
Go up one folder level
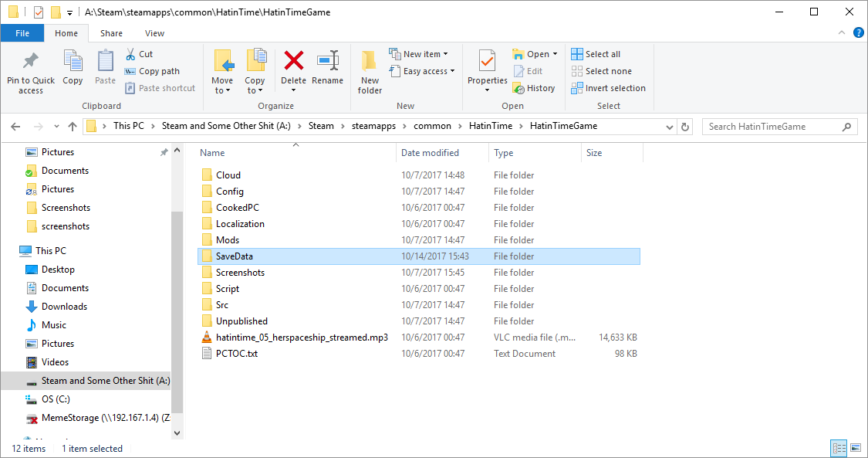[x=72, y=126]
